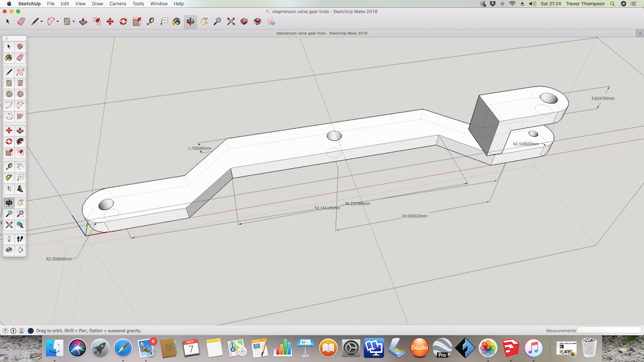Pick the Axes tool in the tool palette
The width and height of the screenshot is (644, 362).
9,188
